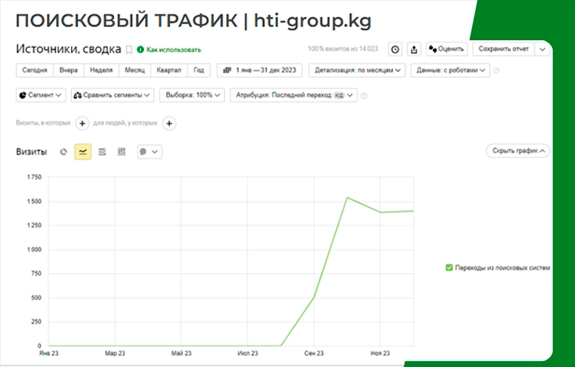Select the Квартал period tab
This screenshot has width=575, height=367.
tap(169, 70)
